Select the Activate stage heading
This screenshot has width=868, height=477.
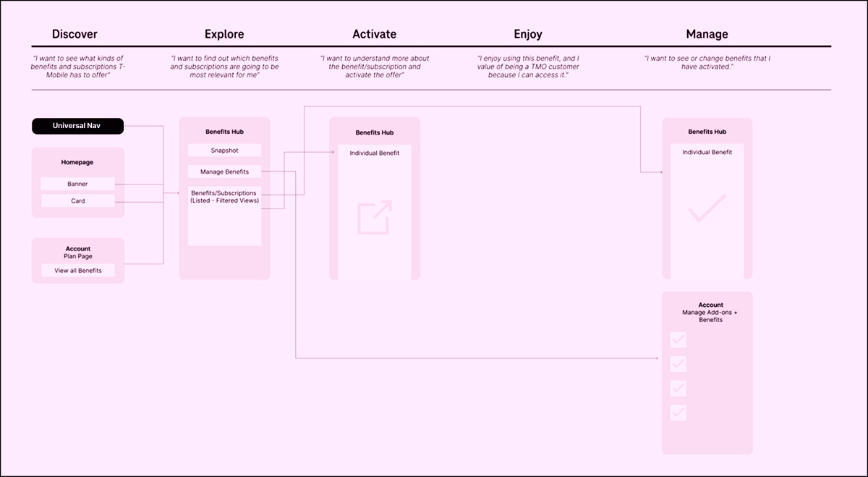(374, 34)
